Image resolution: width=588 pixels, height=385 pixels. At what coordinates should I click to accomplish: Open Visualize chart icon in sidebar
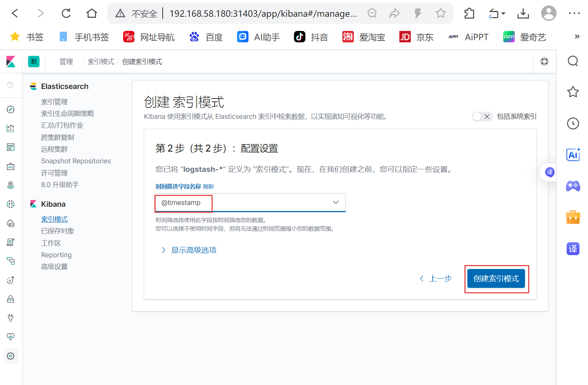[11, 128]
